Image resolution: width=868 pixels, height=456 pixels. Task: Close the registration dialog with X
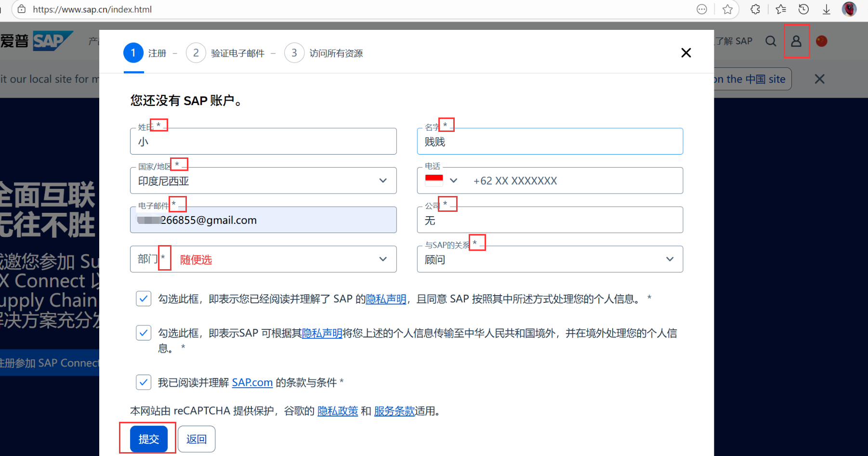(x=686, y=52)
